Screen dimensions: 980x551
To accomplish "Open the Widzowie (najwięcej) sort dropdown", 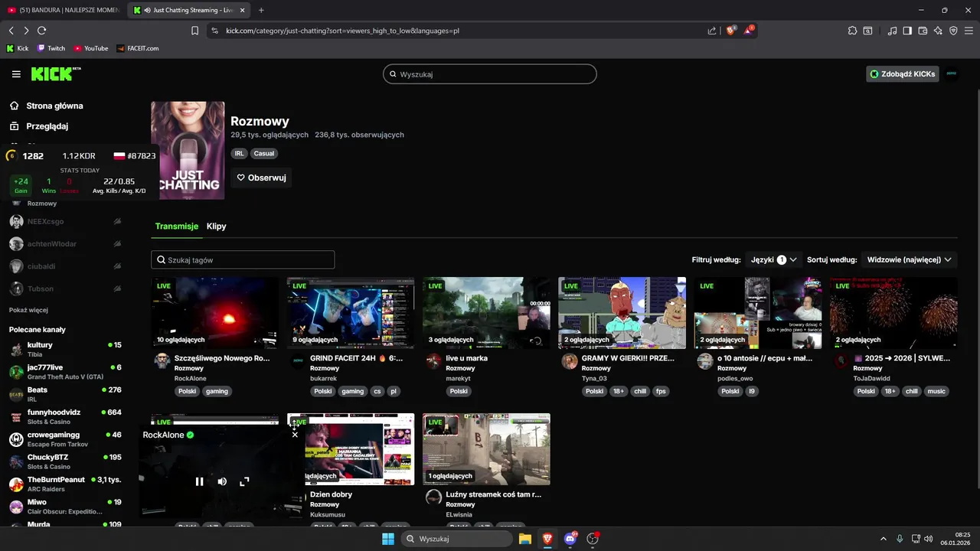I will [x=910, y=260].
